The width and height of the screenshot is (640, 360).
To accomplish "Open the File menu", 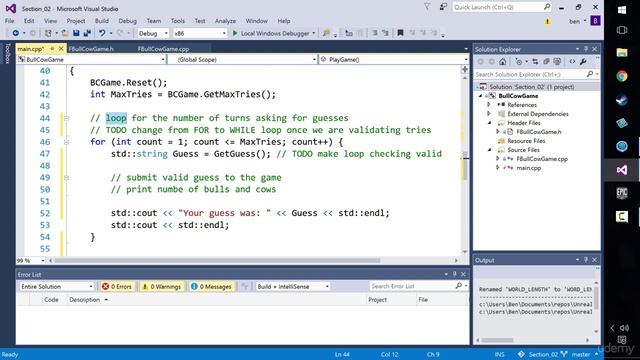I will point(9,21).
